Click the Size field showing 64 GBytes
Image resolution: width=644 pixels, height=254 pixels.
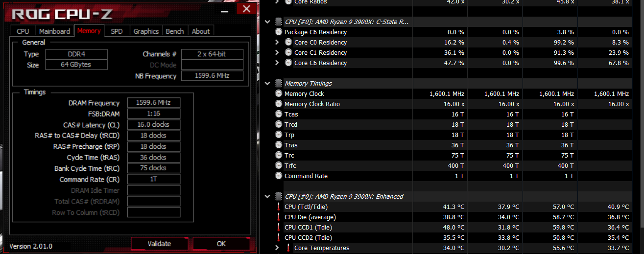pos(76,65)
